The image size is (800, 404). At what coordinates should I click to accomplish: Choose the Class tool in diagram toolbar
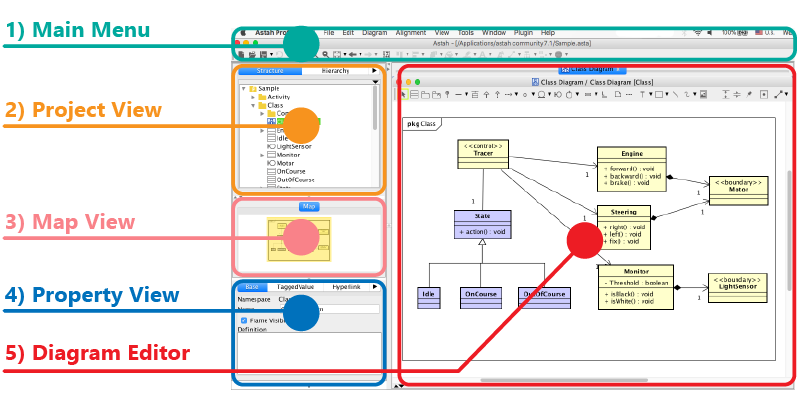pyautogui.click(x=414, y=94)
